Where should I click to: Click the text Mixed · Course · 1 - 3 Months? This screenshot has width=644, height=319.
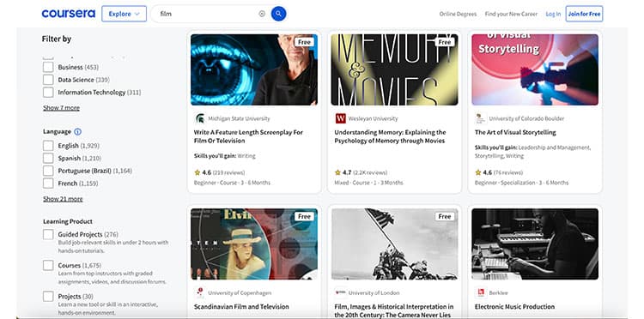pyautogui.click(x=368, y=183)
